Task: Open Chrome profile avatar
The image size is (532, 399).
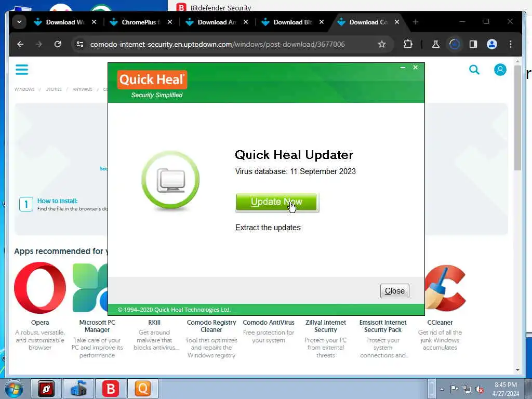Action: pos(492,44)
